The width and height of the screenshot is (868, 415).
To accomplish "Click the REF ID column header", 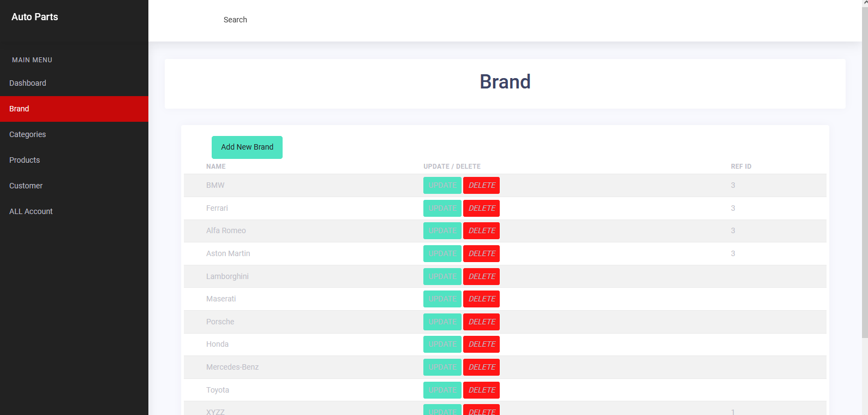I will pos(741,167).
